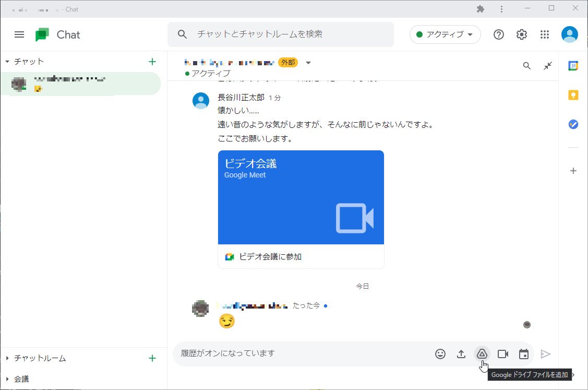Select the file upload icon

click(x=461, y=353)
